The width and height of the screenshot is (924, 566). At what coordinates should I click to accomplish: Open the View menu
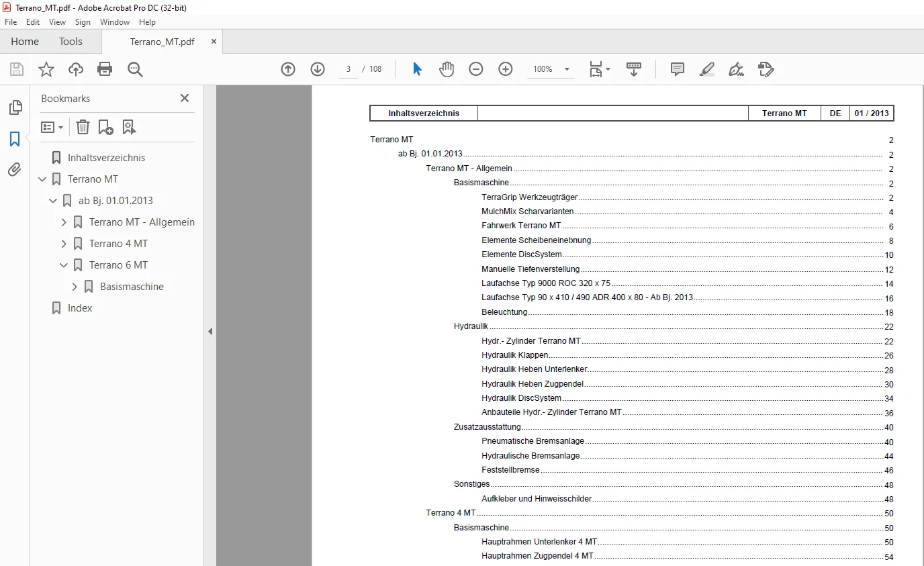pyautogui.click(x=57, y=22)
